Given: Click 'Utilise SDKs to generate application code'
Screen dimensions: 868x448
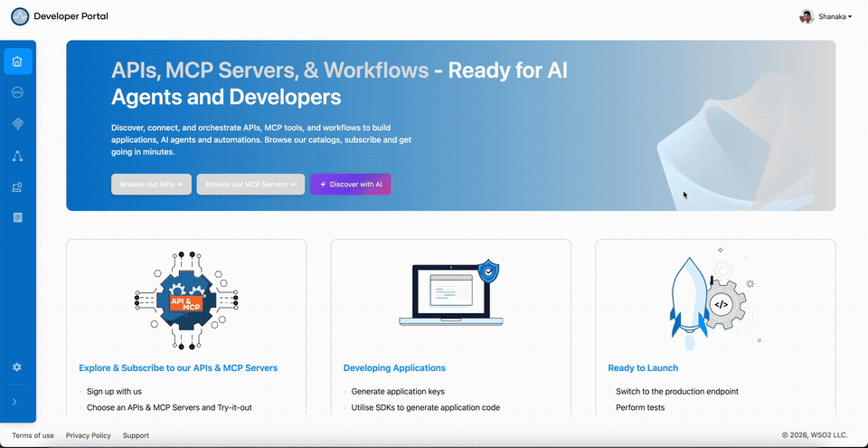Looking at the screenshot, I should pyautogui.click(x=426, y=407).
